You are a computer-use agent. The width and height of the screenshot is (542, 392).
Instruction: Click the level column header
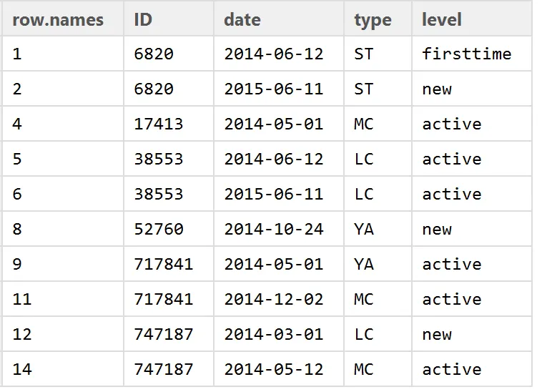click(x=472, y=19)
